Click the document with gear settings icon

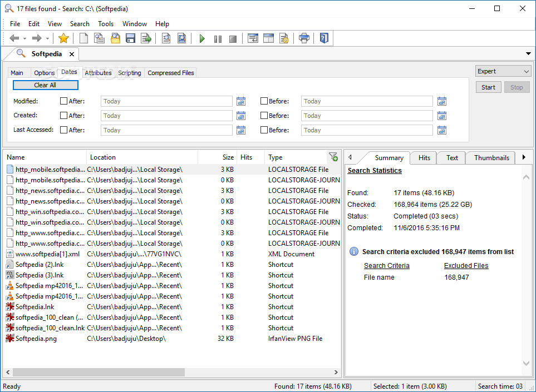[284, 38]
